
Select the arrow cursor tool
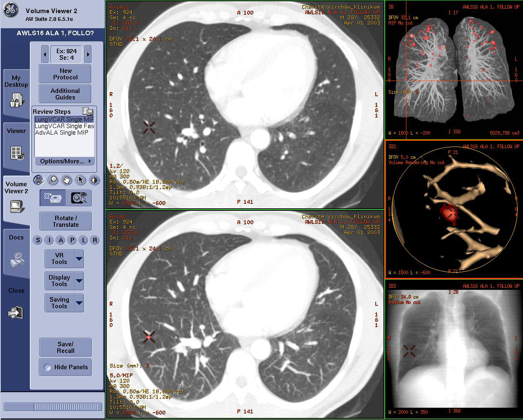point(80,180)
